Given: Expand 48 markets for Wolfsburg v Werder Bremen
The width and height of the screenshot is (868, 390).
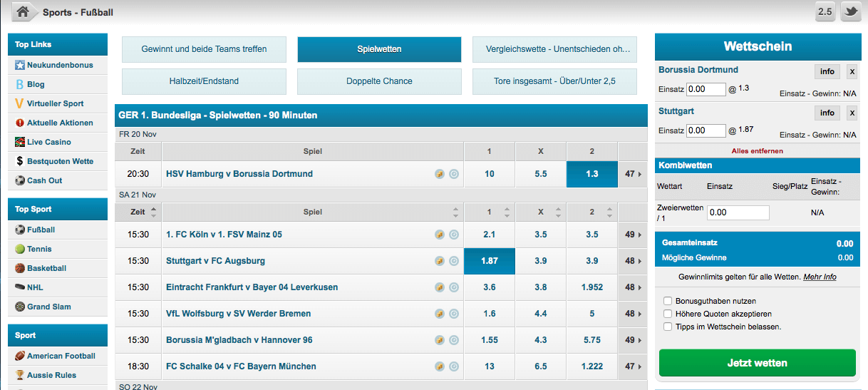Looking at the screenshot, I should coord(633,314).
